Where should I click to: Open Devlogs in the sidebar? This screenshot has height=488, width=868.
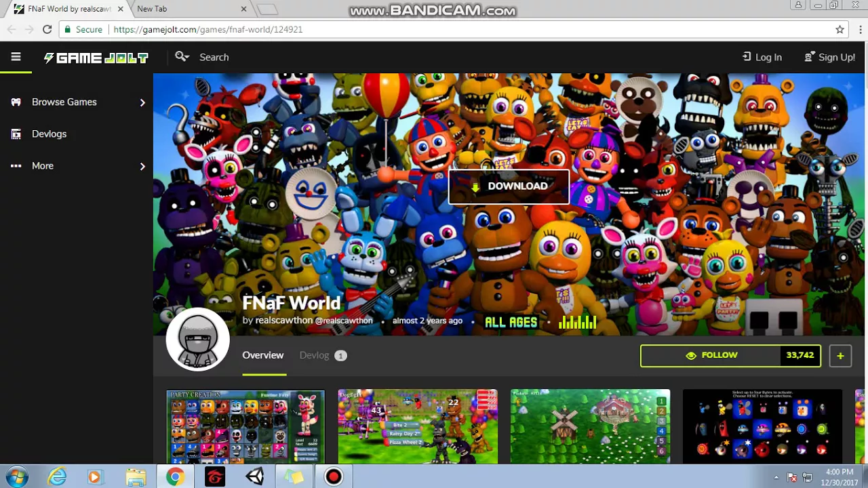49,134
